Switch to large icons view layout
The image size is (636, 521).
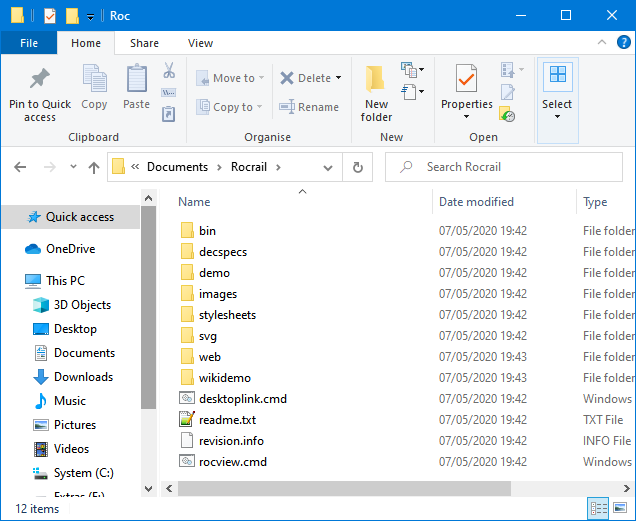click(618, 509)
